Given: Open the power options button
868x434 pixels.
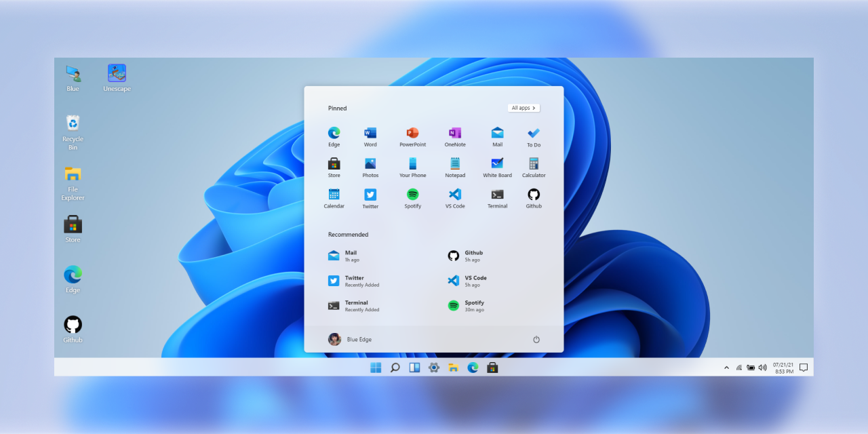Looking at the screenshot, I should (x=536, y=340).
